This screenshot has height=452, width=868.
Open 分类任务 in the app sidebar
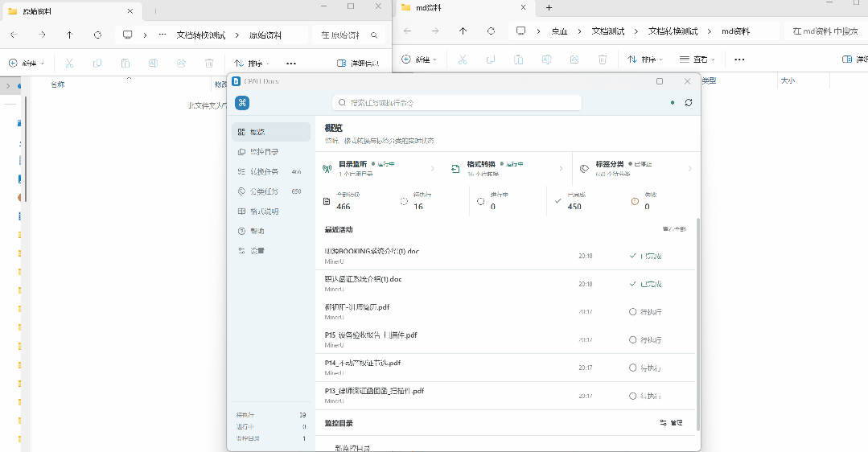pos(271,191)
